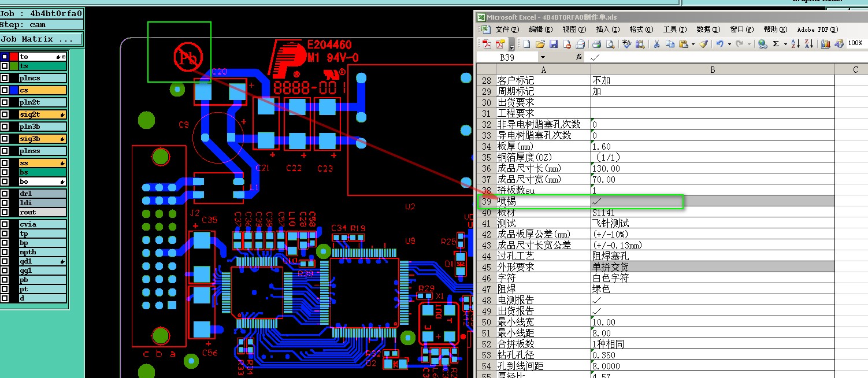Click the Name Box showing B39
The image size is (868, 378).
point(507,57)
